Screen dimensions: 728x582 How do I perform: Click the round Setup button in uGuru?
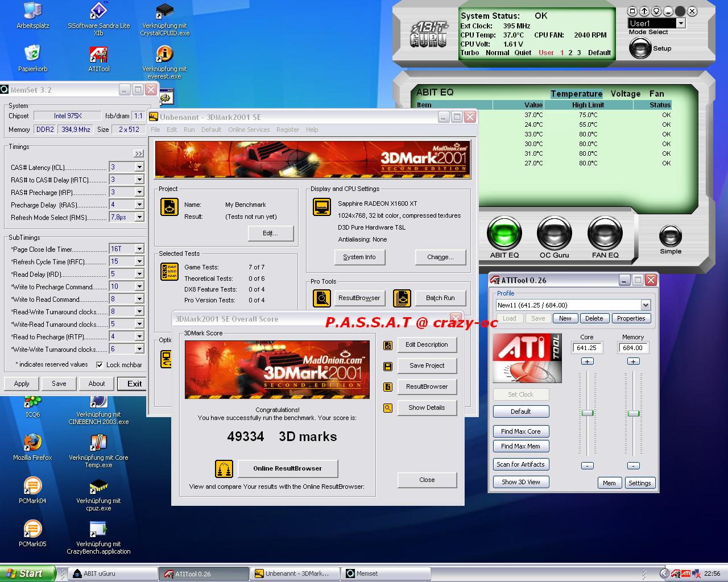640,48
